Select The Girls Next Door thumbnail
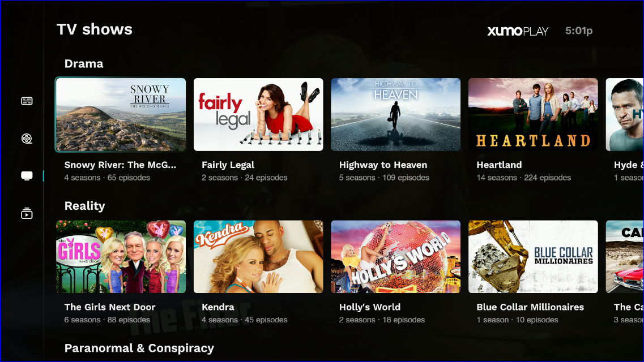Screen dimensions: 644x362 coord(121,257)
